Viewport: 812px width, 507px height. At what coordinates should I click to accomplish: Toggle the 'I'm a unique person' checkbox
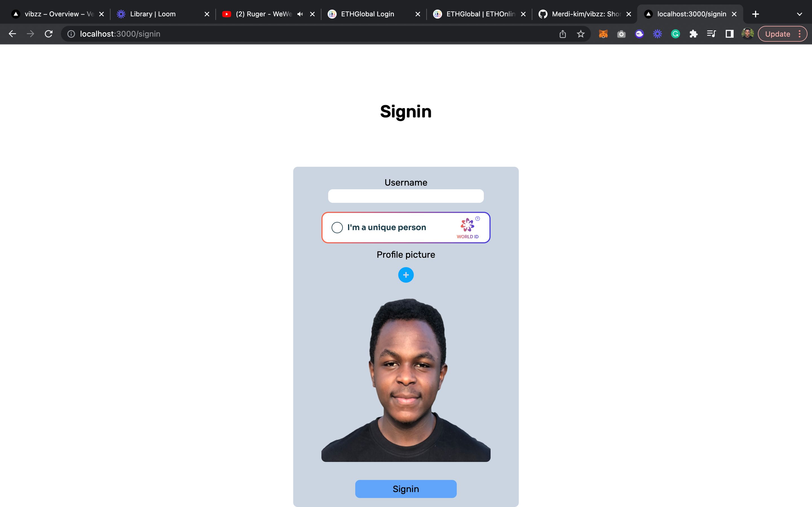337,227
